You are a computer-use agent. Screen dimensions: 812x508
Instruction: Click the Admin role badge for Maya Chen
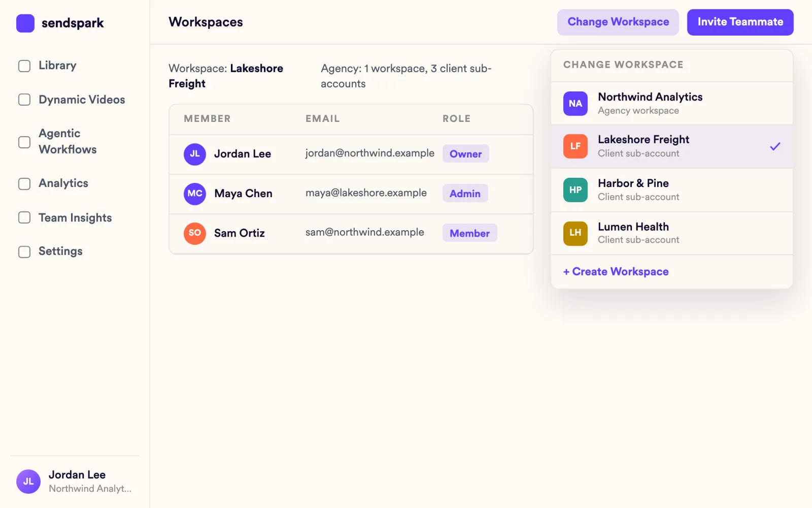pyautogui.click(x=465, y=194)
